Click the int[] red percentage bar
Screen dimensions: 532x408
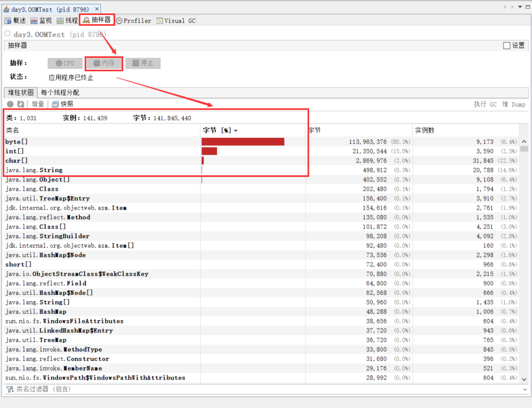(209, 151)
